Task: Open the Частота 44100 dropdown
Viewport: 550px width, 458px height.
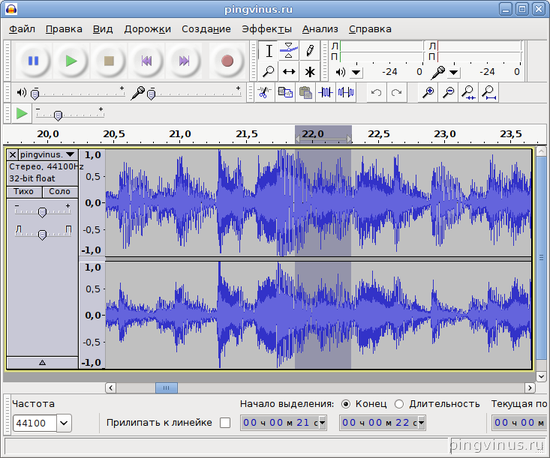Action: point(64,423)
